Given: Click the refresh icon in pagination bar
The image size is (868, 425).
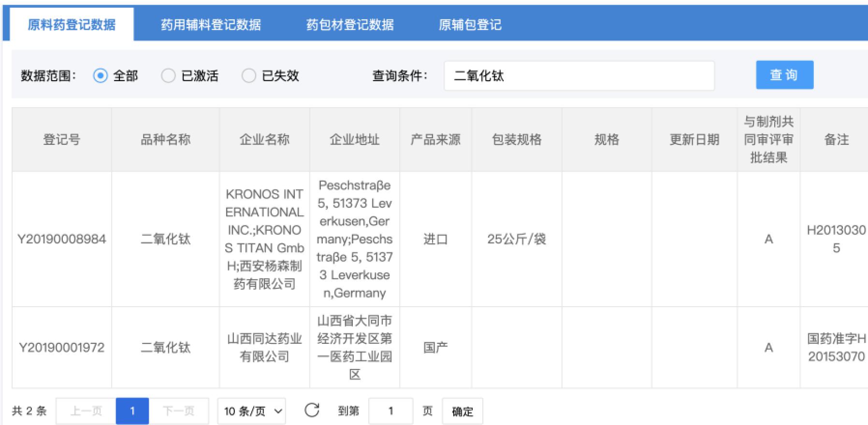Looking at the screenshot, I should [x=312, y=411].
